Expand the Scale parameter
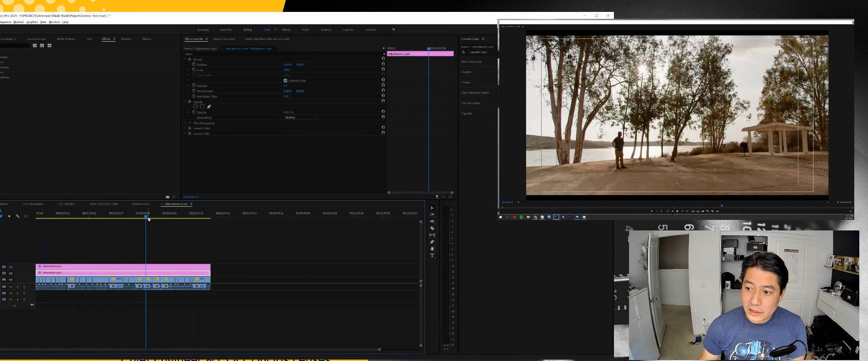 coord(189,70)
